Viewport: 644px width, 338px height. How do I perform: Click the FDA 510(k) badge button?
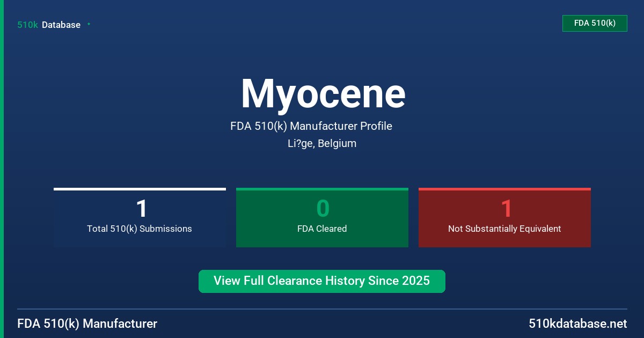(595, 23)
